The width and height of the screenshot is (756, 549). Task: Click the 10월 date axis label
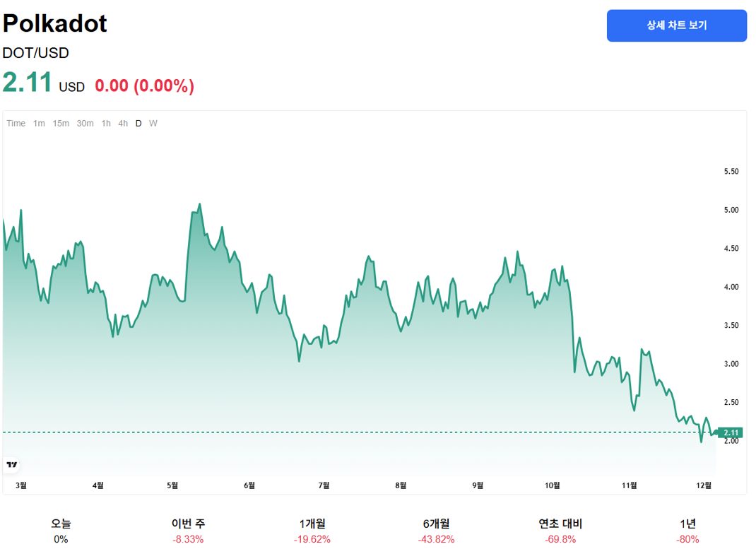tap(553, 485)
